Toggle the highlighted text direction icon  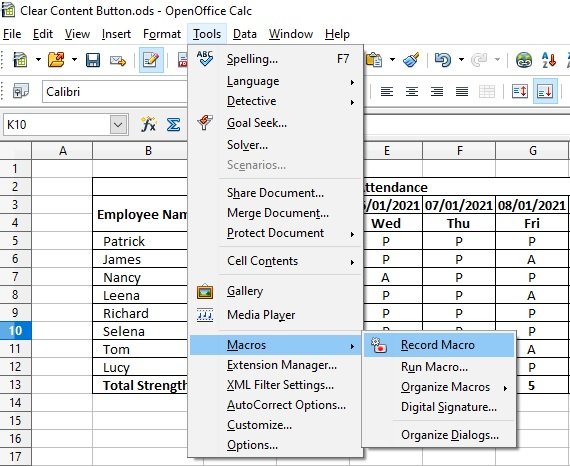pos(545,91)
